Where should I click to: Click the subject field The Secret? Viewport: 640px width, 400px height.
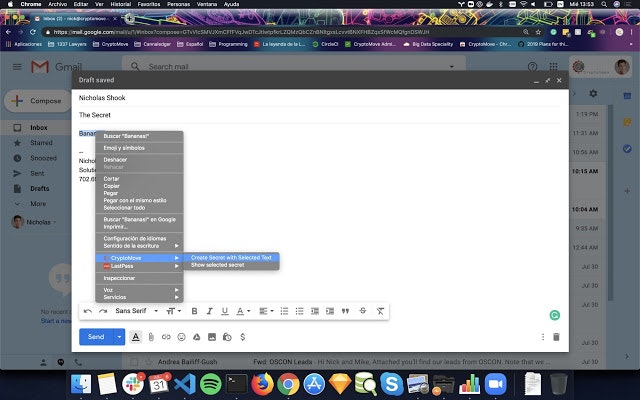tap(319, 115)
